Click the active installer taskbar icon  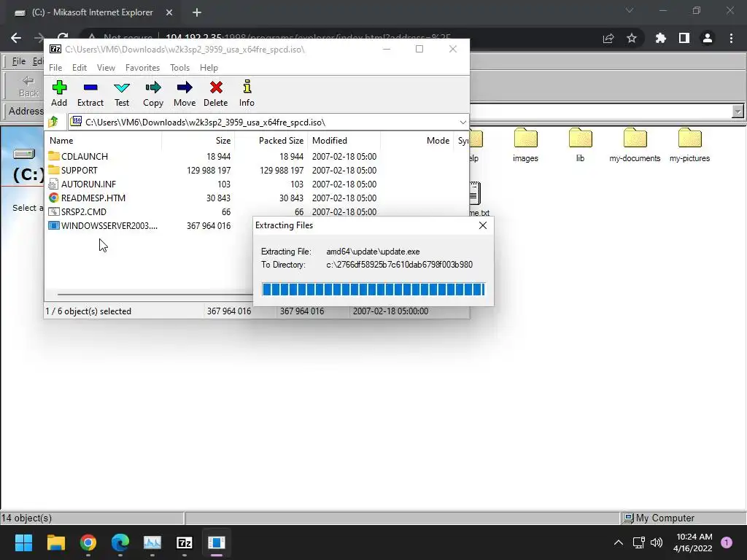[216, 542]
